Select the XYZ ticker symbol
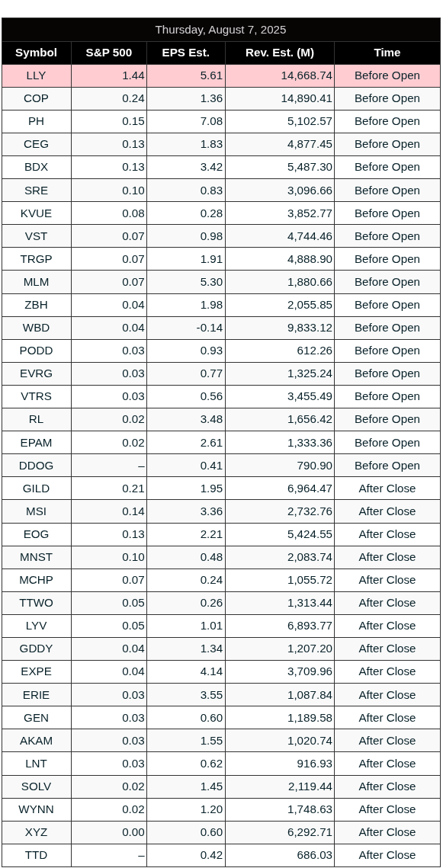 36,832
